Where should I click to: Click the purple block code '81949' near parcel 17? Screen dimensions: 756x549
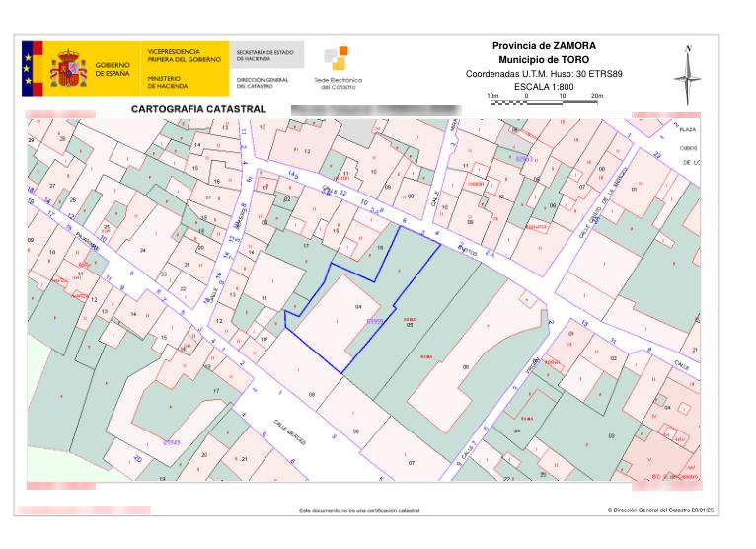tap(171, 442)
